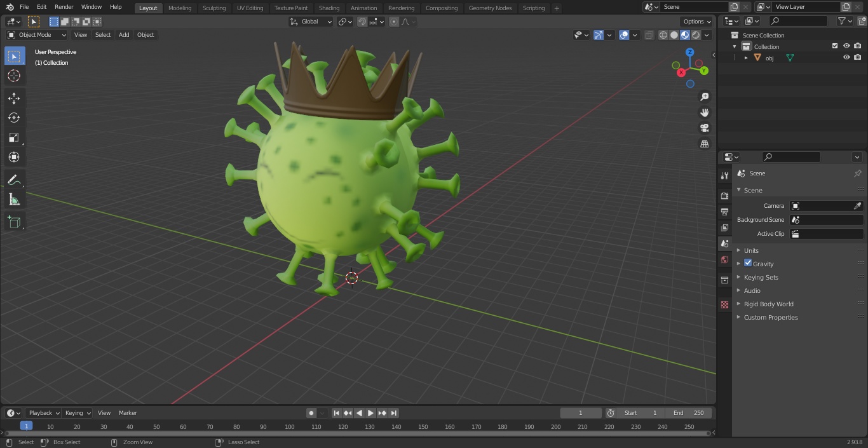
Task: Select the Add Cube tool
Action: click(x=15, y=222)
